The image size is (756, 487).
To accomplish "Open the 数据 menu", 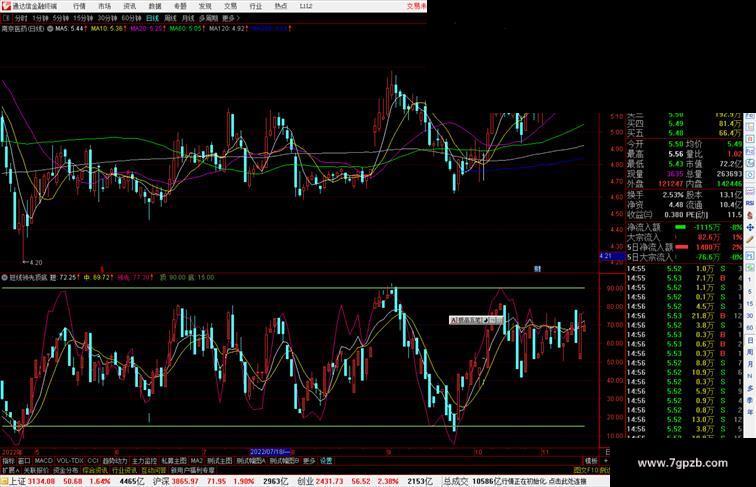I will [155, 6].
